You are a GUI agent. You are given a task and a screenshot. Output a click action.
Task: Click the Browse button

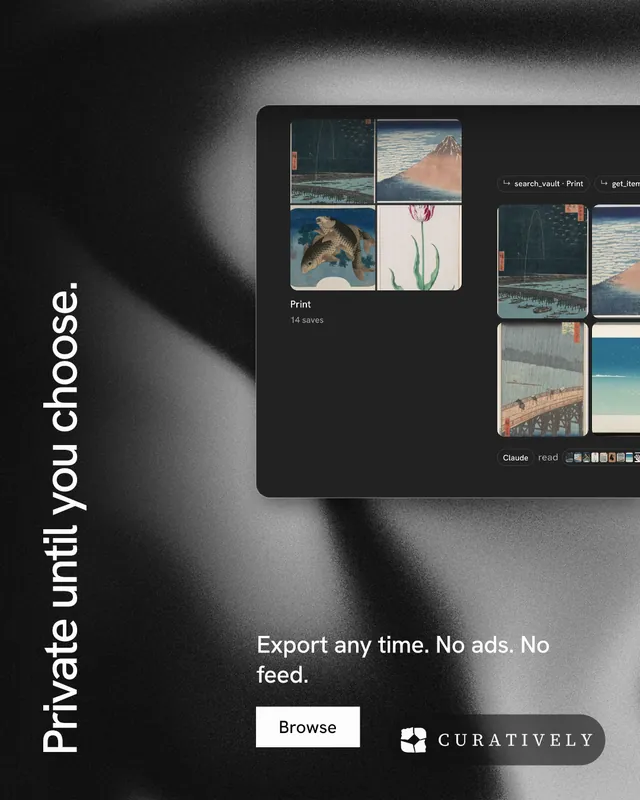click(308, 727)
